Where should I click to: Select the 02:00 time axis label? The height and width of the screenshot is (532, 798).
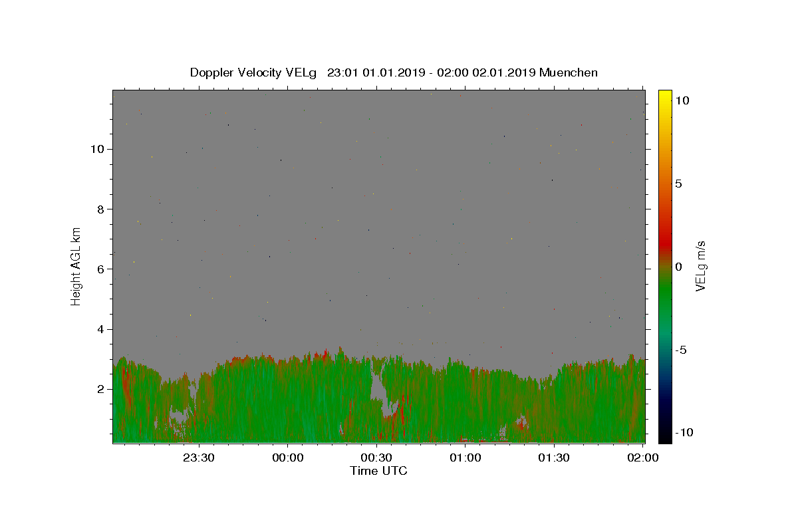[642, 458]
